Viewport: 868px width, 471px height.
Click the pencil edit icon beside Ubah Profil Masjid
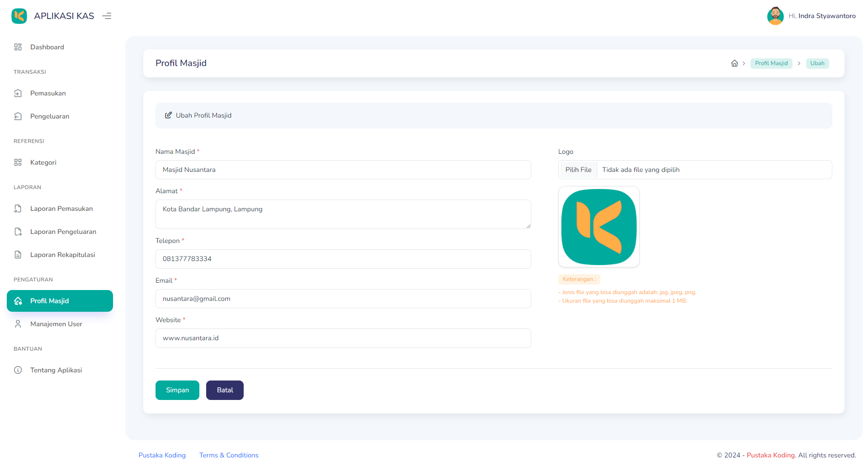[169, 115]
